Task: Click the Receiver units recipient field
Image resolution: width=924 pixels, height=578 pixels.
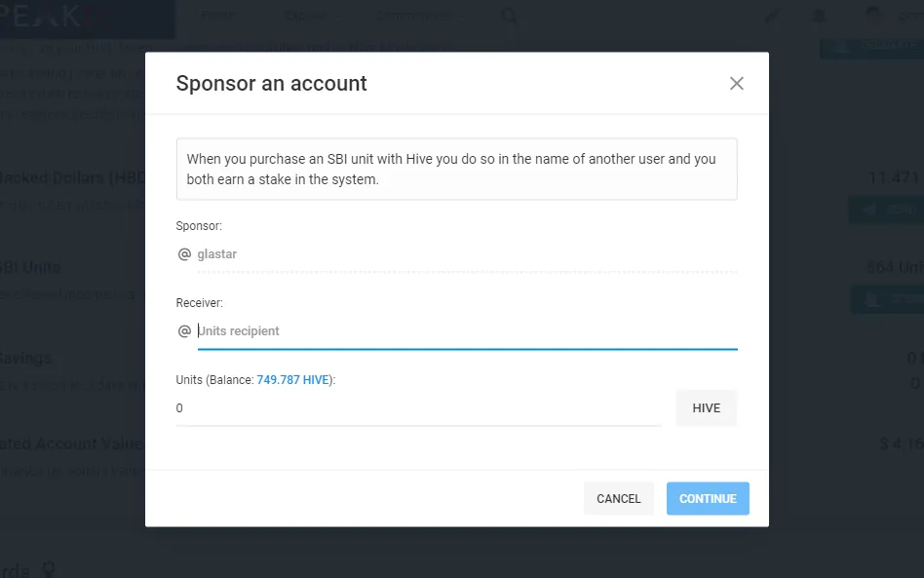Action: [x=467, y=331]
